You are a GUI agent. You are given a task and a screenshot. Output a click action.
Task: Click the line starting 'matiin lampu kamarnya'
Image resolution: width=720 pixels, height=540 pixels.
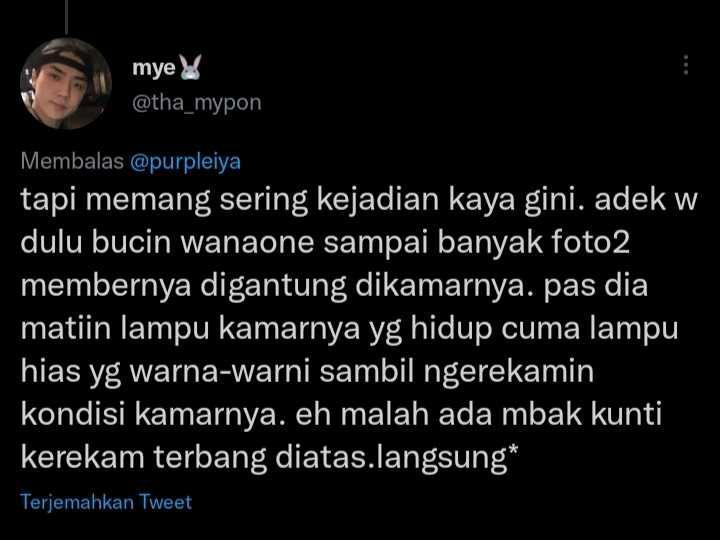click(349, 329)
